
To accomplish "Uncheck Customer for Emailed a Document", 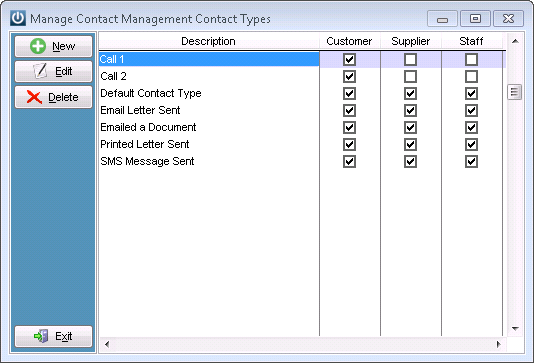I will (x=349, y=127).
